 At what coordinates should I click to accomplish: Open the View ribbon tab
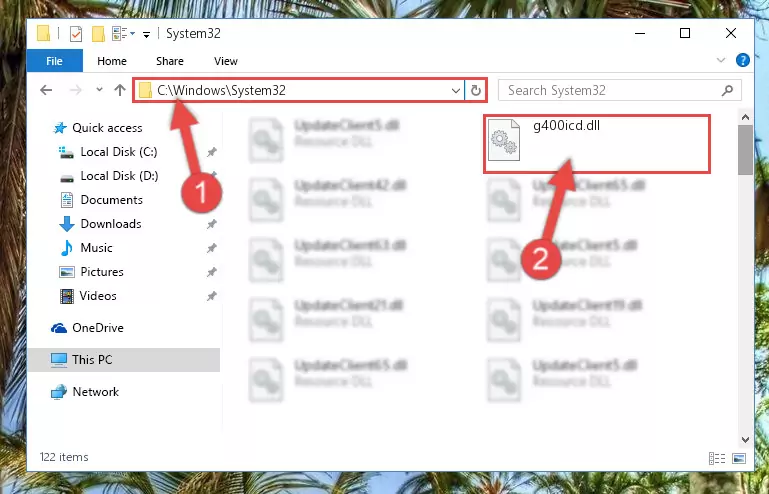pyautogui.click(x=226, y=61)
